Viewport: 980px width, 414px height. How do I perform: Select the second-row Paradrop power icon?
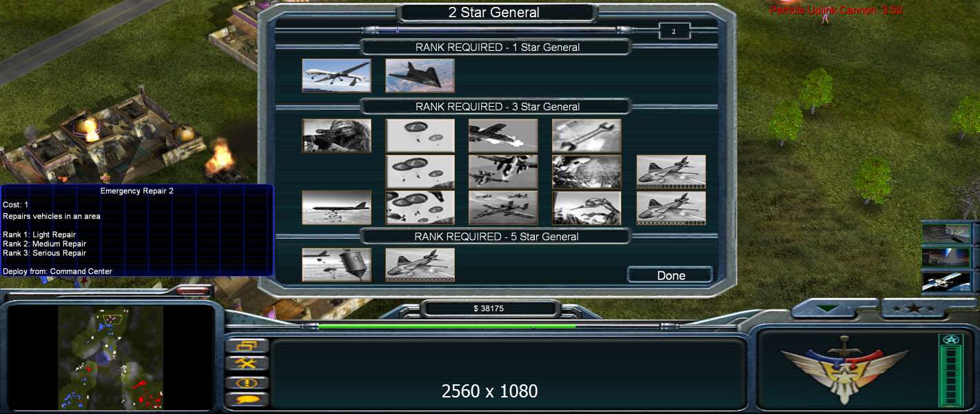420,172
